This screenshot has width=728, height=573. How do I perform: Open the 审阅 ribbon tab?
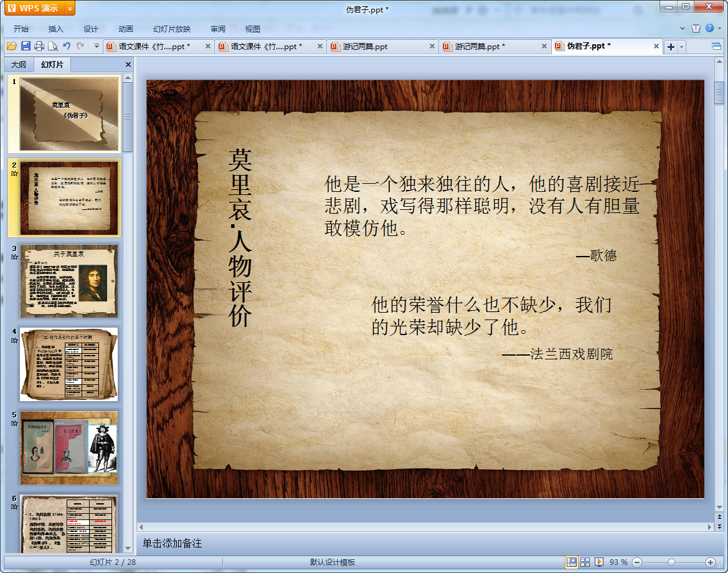point(218,29)
